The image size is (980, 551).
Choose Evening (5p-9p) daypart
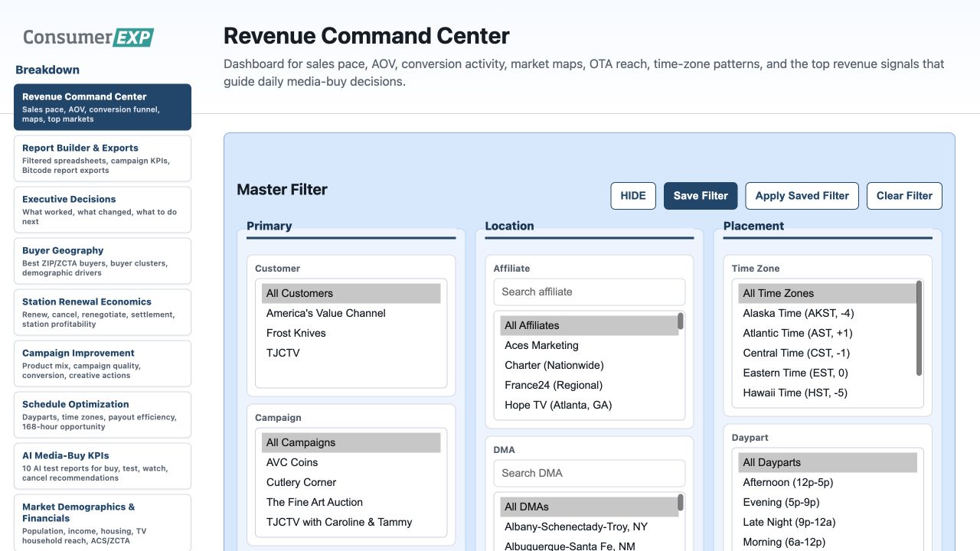point(828,502)
